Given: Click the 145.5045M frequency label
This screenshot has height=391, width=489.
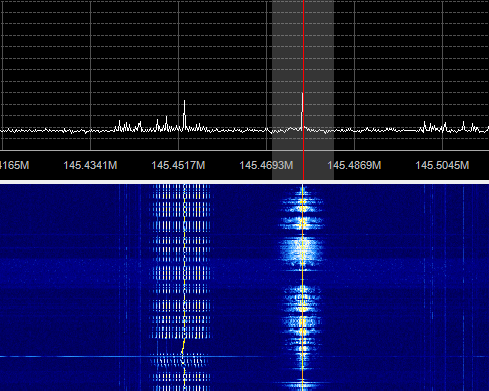Looking at the screenshot, I should point(442,165).
